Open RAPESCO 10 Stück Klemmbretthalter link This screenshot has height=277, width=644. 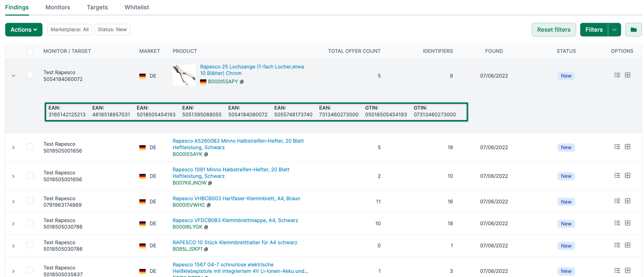coord(235,242)
